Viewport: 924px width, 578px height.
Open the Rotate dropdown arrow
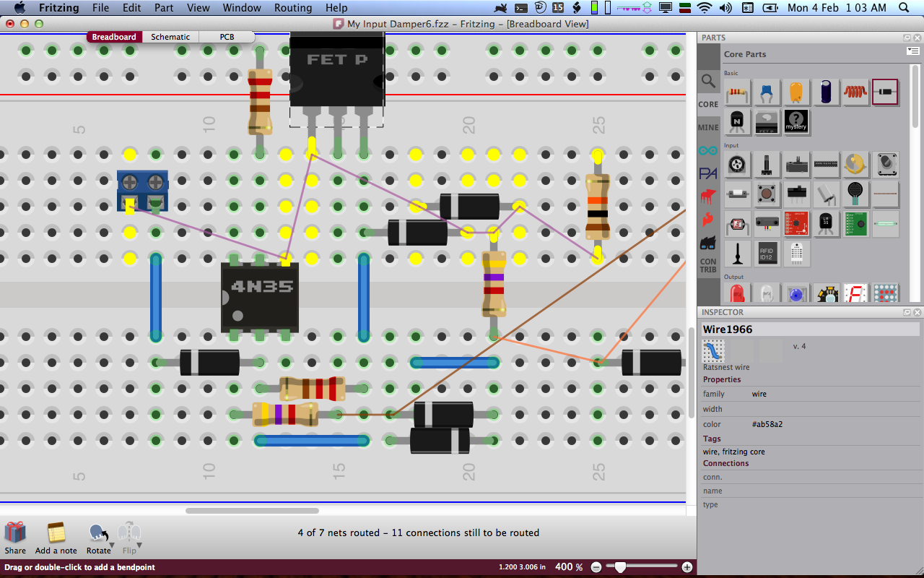tap(112, 545)
